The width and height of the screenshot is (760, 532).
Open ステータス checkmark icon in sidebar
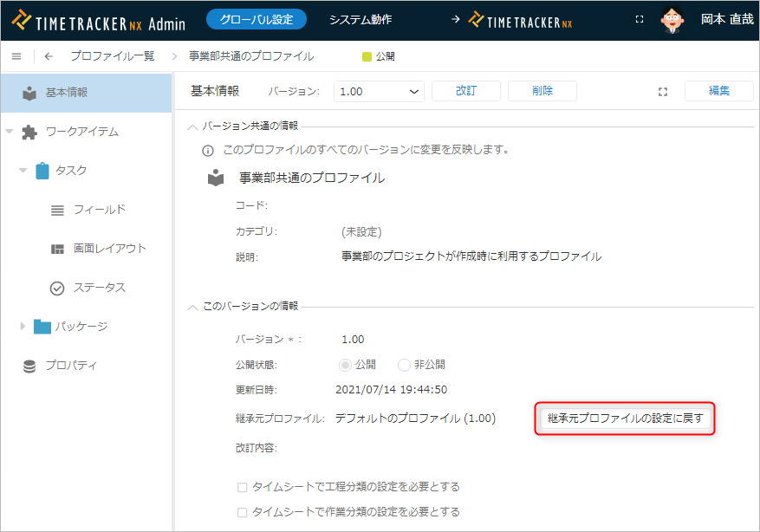pyautogui.click(x=57, y=288)
